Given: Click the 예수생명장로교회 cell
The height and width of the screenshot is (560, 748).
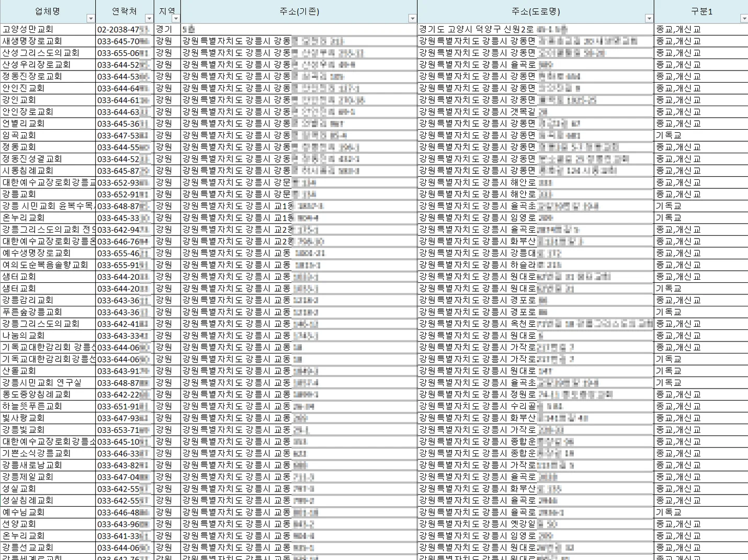Looking at the screenshot, I should tap(48, 253).
